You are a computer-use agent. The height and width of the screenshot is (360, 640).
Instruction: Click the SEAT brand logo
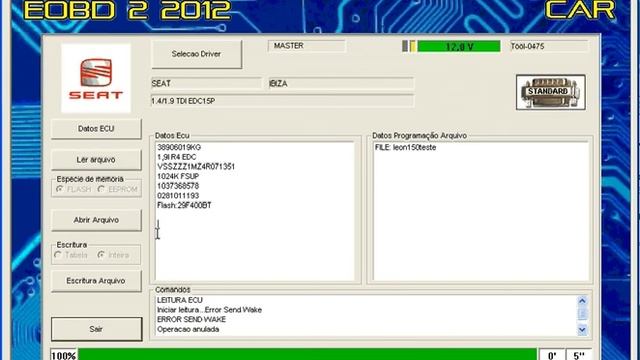[96, 78]
